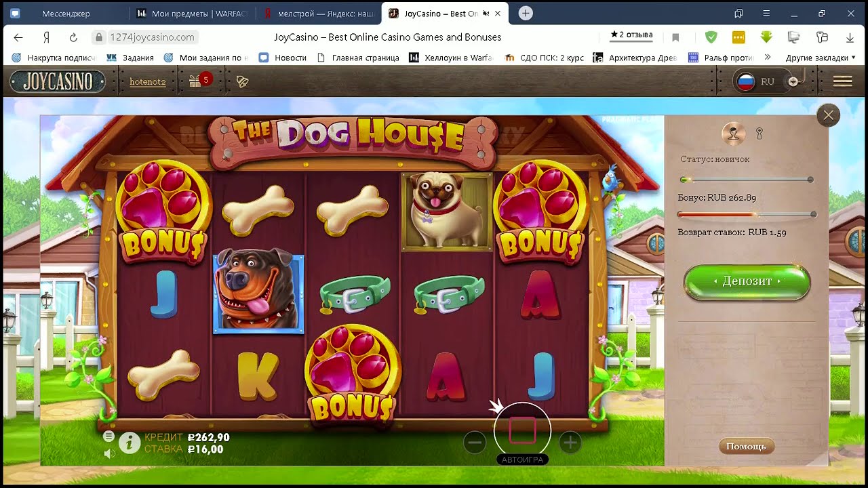The image size is (868, 488).
Task: Open the game info paytable icon
Action: 129,443
